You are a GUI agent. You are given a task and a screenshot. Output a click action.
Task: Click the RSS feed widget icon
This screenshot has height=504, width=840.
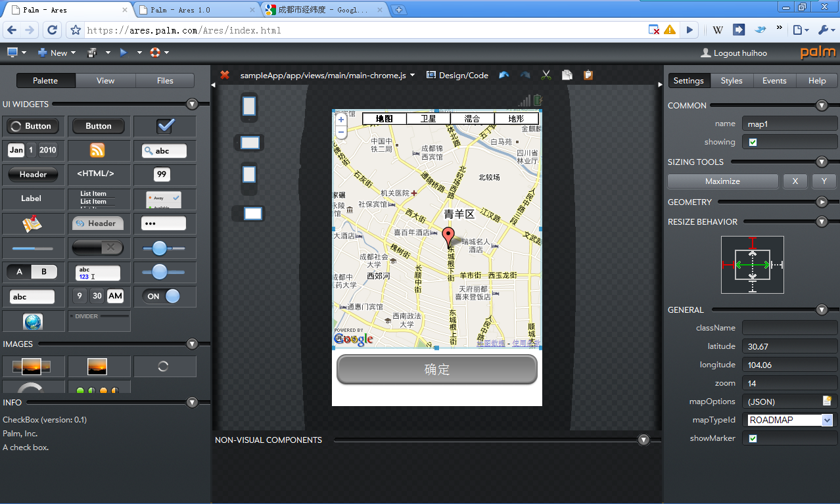[97, 150]
